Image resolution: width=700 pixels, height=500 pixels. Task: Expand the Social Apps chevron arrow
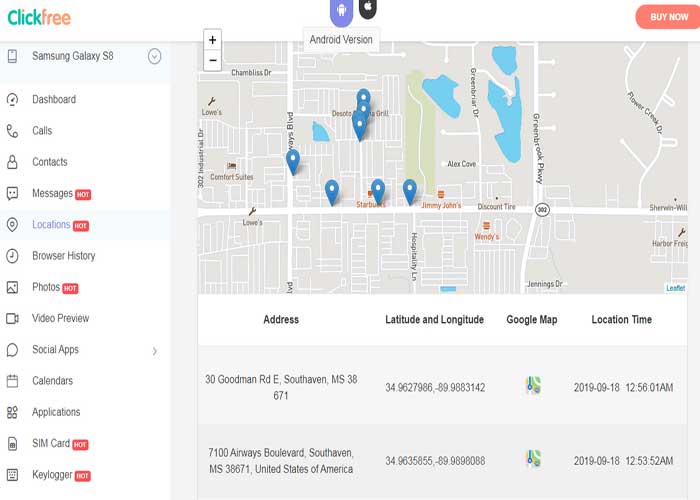154,351
